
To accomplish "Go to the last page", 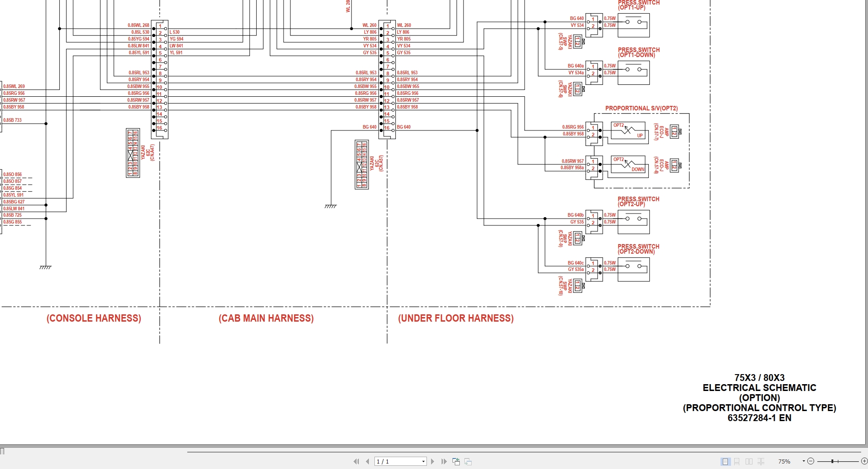I will point(443,461).
